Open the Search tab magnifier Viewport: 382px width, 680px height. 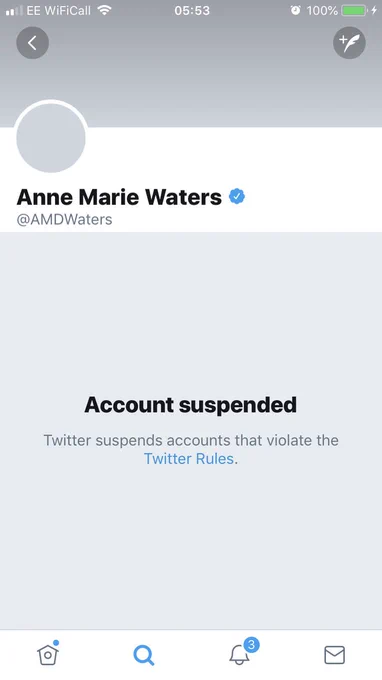click(x=144, y=655)
